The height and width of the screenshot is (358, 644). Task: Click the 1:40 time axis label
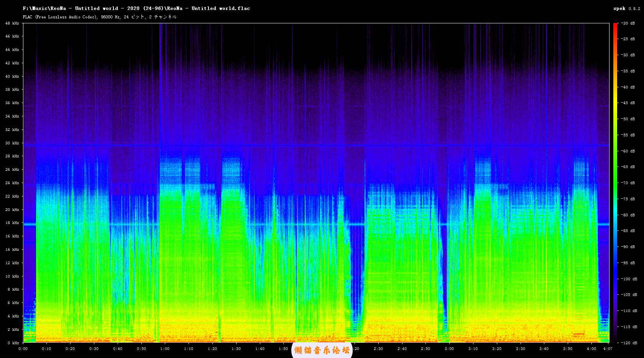[260, 349]
